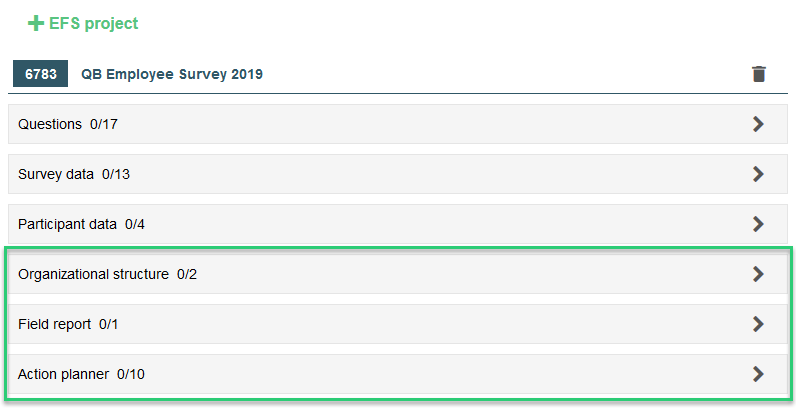The height and width of the screenshot is (411, 796).
Task: Expand Organizational structure with its chevron
Action: [x=758, y=274]
